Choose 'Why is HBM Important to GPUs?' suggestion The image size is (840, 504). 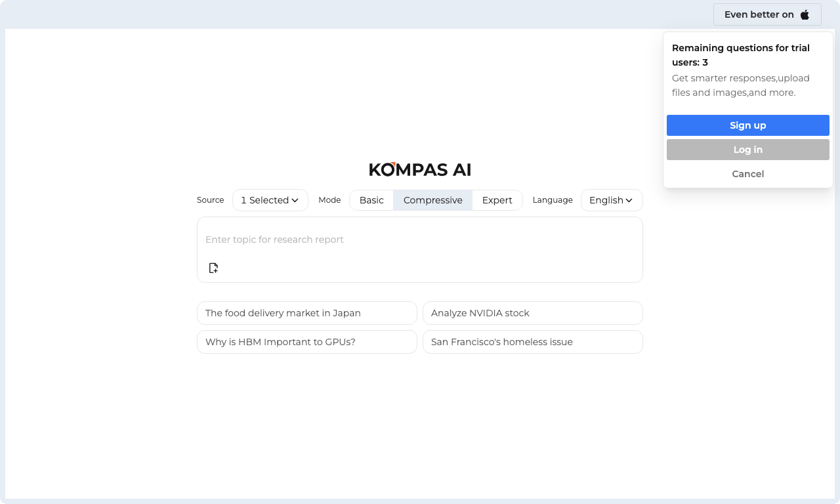pyautogui.click(x=307, y=342)
